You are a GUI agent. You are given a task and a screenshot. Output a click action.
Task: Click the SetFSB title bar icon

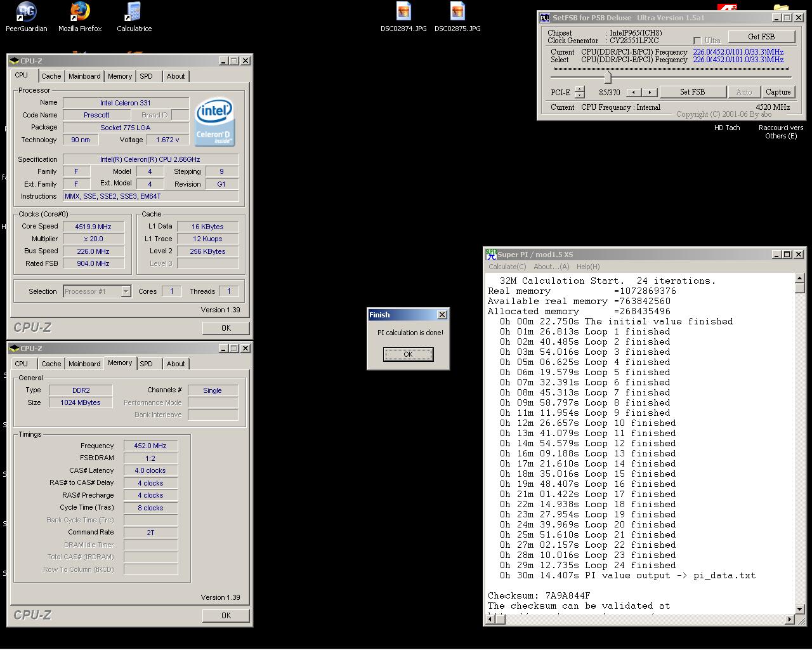click(545, 18)
